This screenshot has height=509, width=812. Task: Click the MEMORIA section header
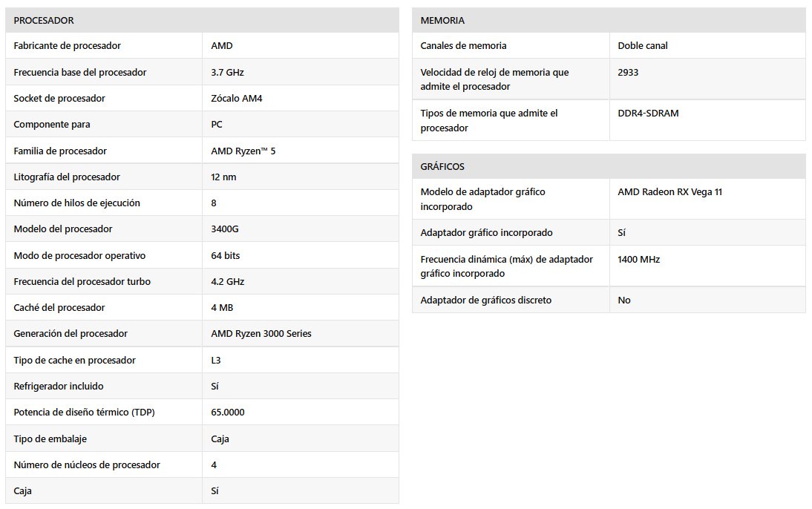point(442,20)
